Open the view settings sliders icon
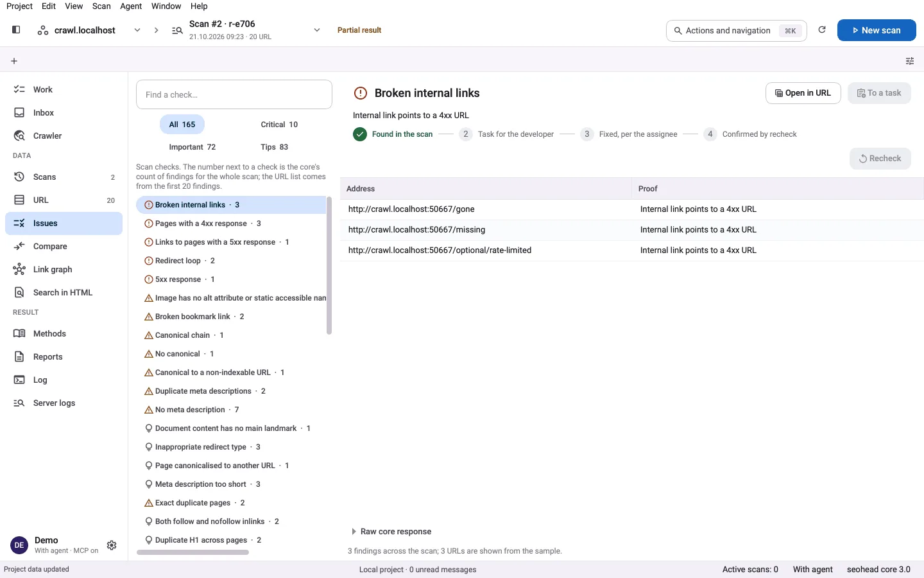924x578 pixels. [910, 61]
